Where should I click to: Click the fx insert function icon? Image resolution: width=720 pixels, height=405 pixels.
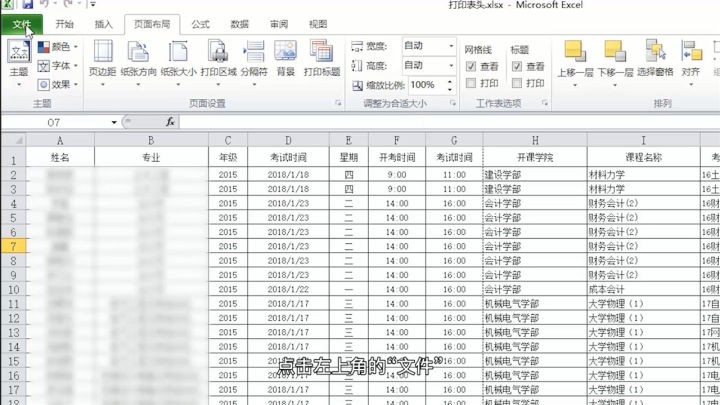pos(170,122)
